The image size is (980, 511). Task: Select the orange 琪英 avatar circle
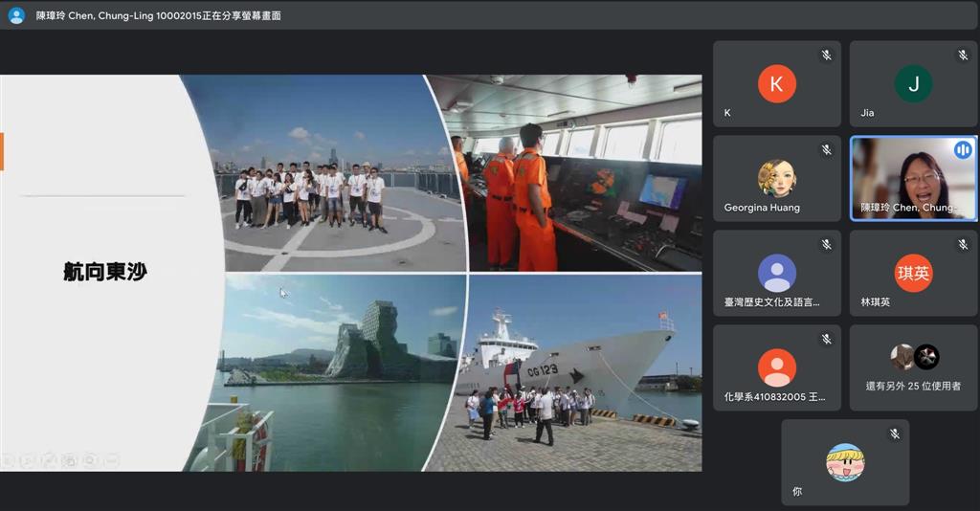[913, 273]
